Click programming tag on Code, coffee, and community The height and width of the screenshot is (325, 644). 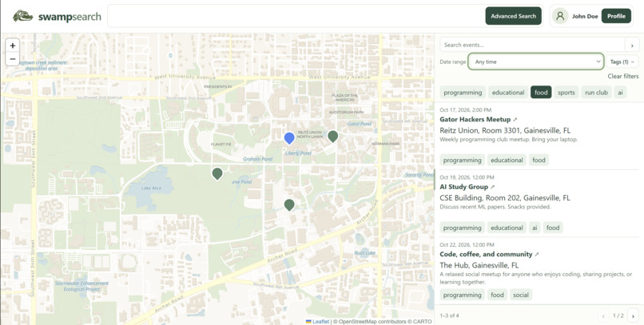pyautogui.click(x=462, y=295)
